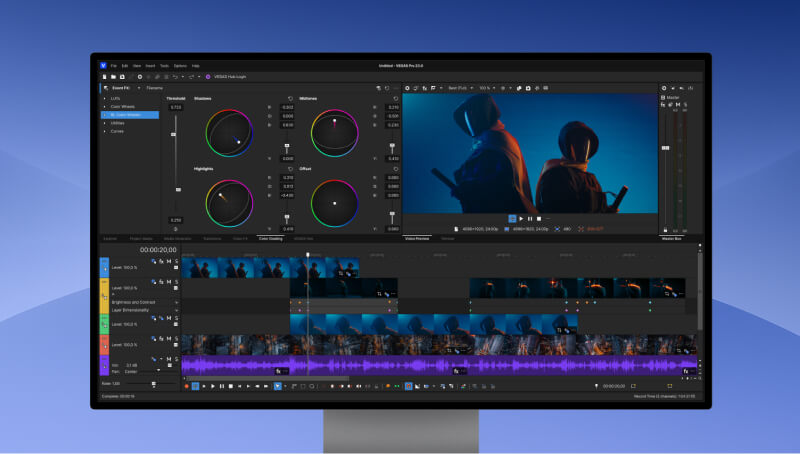Click the Redo arrow in the toolbar
This screenshot has width=800, height=454.
[191, 77]
